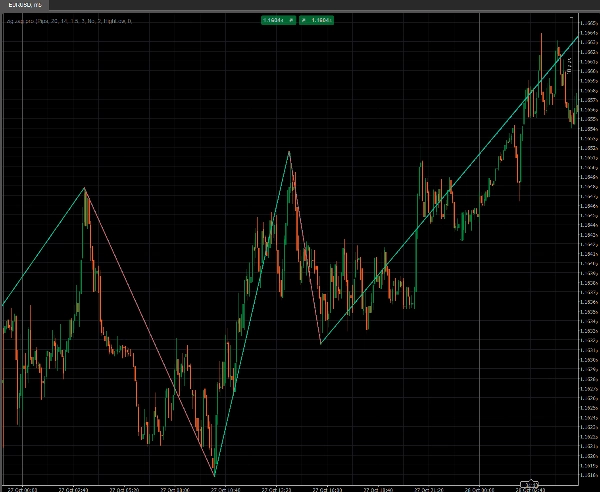Click the first zigzag swing high point
The height and width of the screenshot is (492, 600).
[85, 188]
